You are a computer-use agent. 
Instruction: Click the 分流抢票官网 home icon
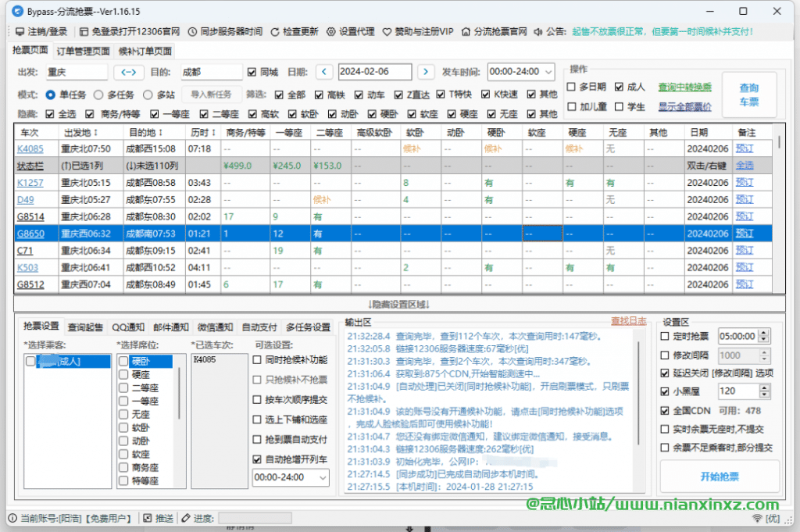point(466,31)
